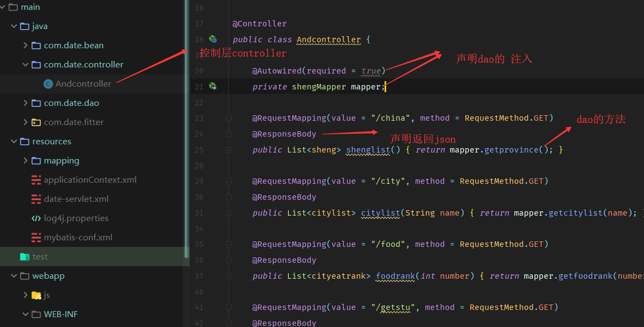Screen dimensions: 644x327
Task: Unfold the shenglist method at line 25
Action: [x=229, y=150]
